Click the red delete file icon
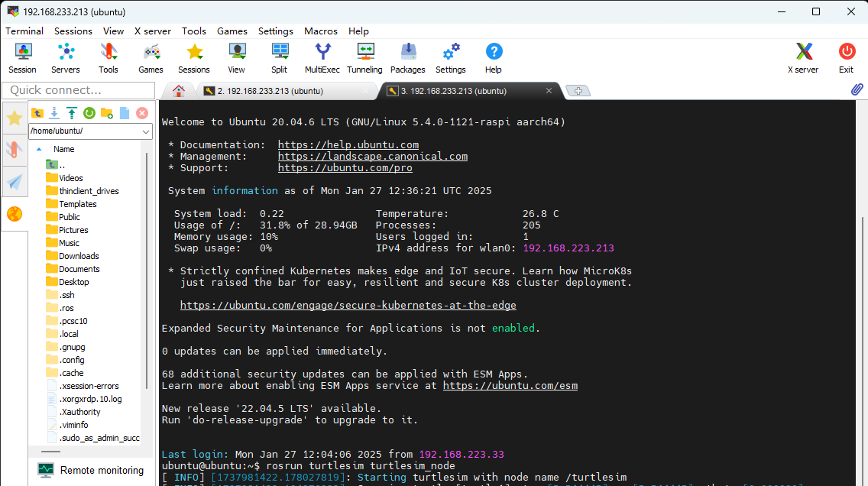Image resolution: width=868 pixels, height=486 pixels. [x=141, y=113]
